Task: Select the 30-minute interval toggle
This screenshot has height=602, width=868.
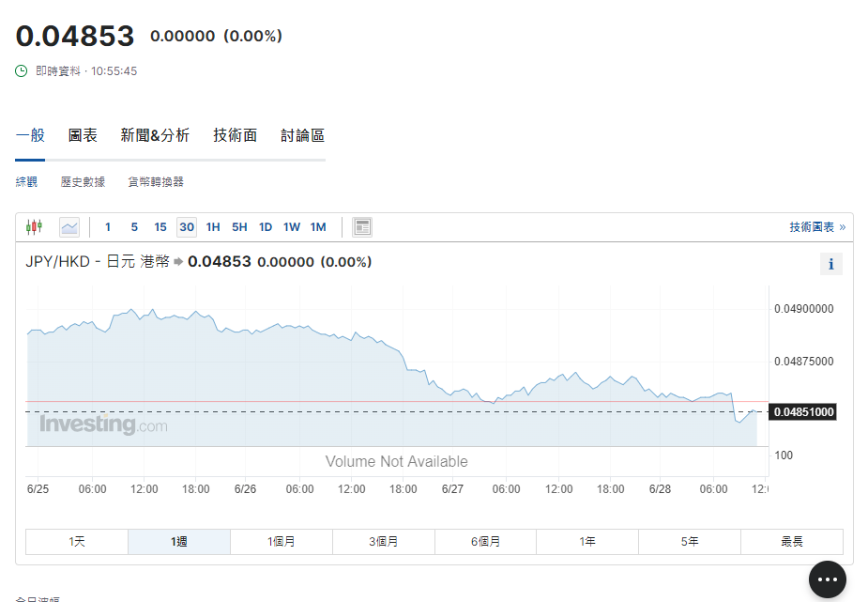Action: [187, 227]
